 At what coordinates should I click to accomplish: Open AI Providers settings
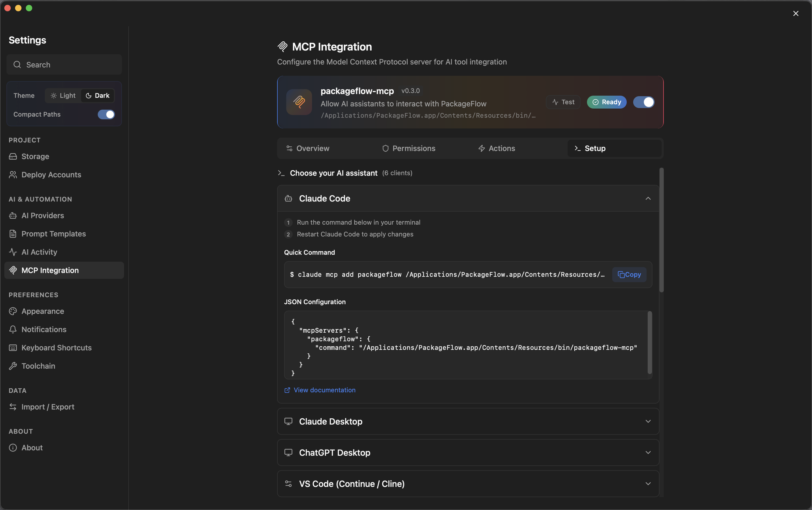pos(43,216)
